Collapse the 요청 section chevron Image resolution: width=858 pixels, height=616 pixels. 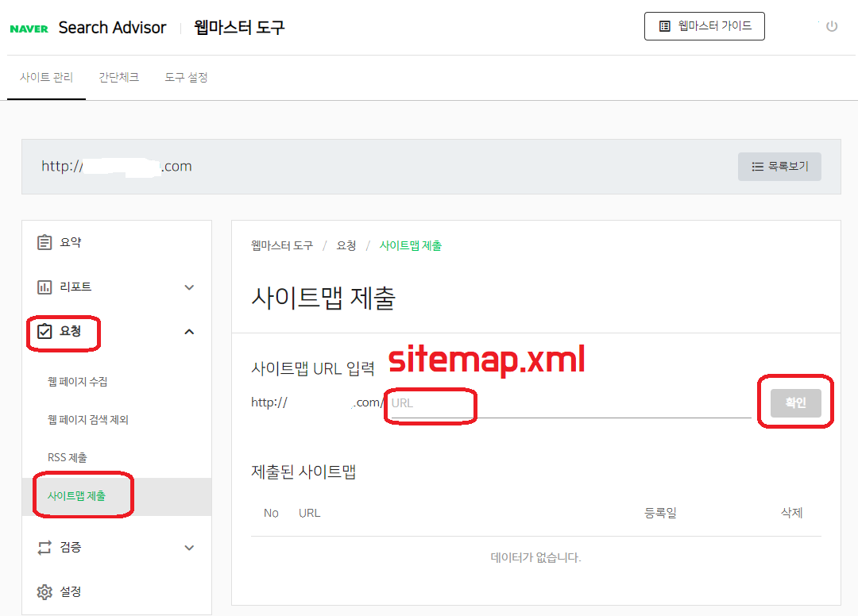click(189, 332)
